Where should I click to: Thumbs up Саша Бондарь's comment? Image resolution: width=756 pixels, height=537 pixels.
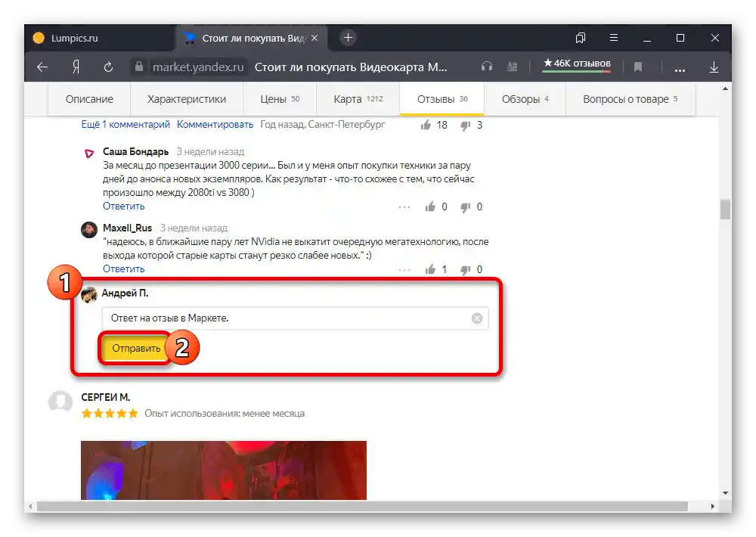point(430,207)
